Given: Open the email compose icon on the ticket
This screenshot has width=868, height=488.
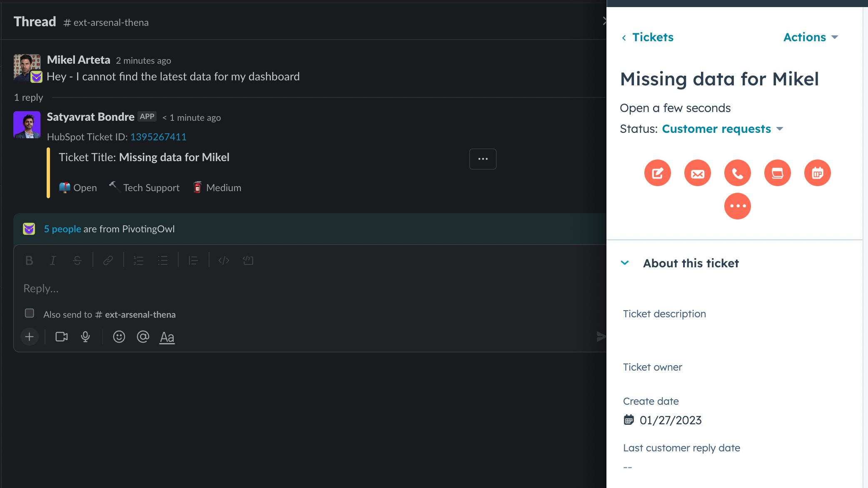Looking at the screenshot, I should pyautogui.click(x=698, y=173).
